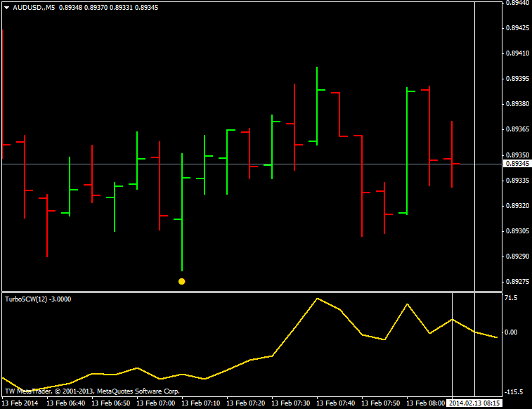Click the 0.89275 price scale label
This screenshot has height=409, width=532.
click(x=517, y=282)
